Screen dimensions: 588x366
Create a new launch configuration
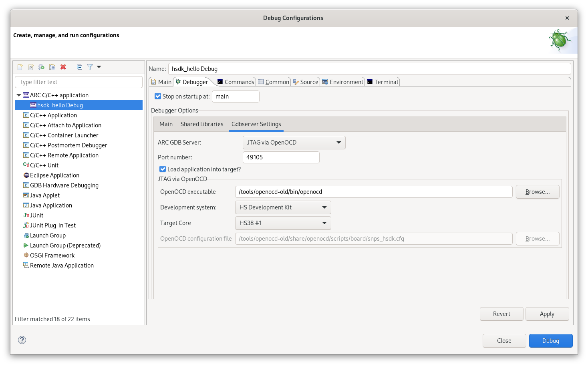pyautogui.click(x=20, y=67)
